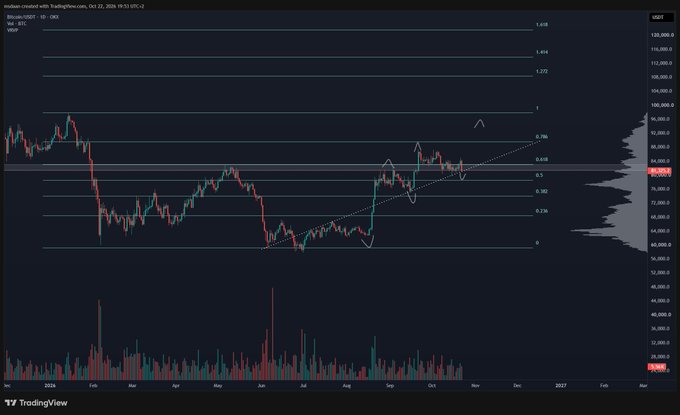Click the Sep label on time axis
680x415 pixels.
pos(390,386)
